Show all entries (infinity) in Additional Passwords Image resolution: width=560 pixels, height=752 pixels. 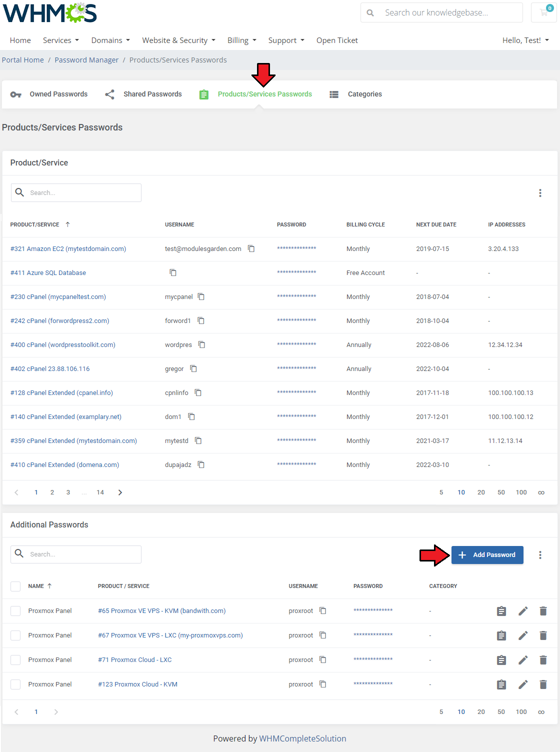point(541,712)
